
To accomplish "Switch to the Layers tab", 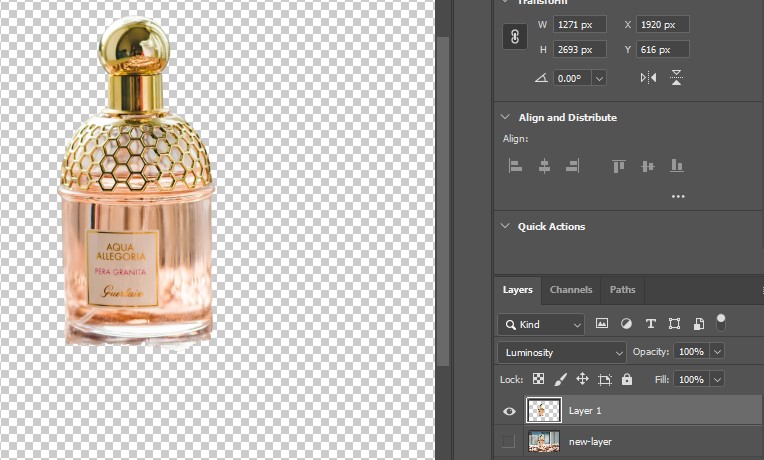I will pyautogui.click(x=517, y=290).
